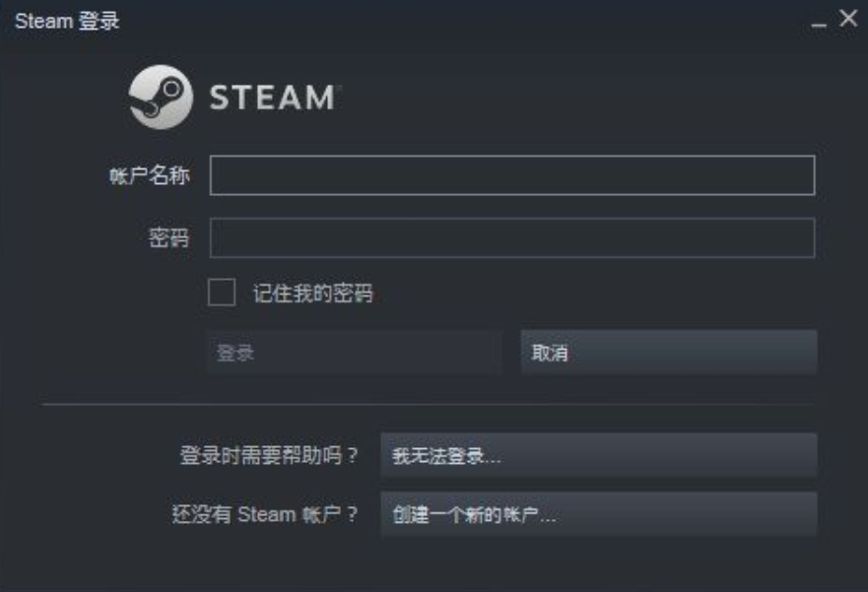The width and height of the screenshot is (868, 592).
Task: Click the 记住我的密码 label text
Action: coord(312,294)
